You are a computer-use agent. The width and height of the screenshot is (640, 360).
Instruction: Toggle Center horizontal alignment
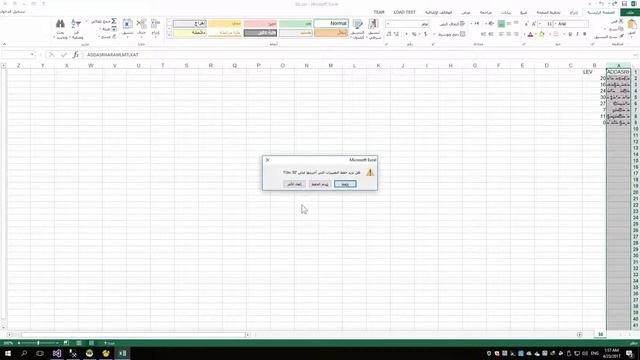click(509, 34)
